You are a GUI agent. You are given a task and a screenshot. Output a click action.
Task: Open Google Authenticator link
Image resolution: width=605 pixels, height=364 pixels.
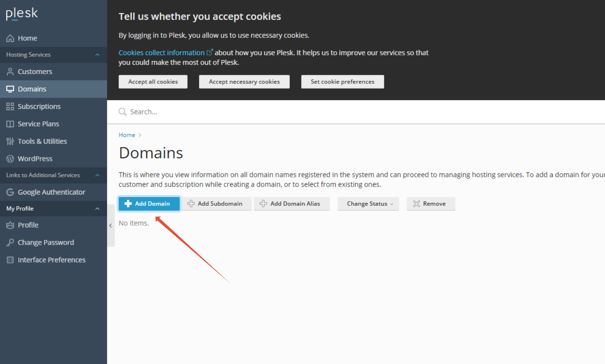pos(54,192)
